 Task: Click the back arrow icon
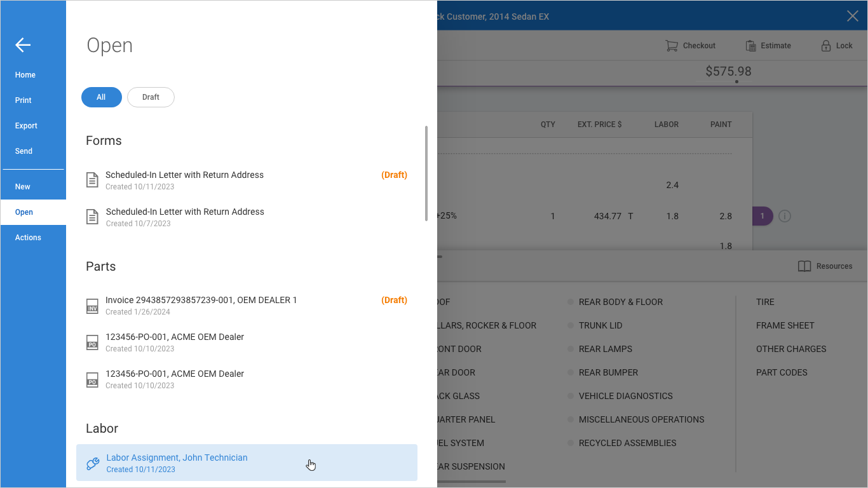pyautogui.click(x=23, y=44)
